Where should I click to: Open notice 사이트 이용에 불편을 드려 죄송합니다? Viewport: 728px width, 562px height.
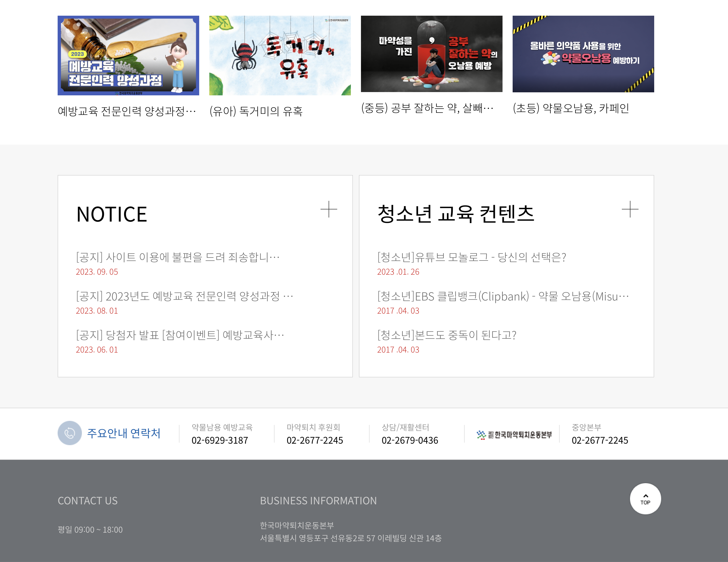(178, 257)
